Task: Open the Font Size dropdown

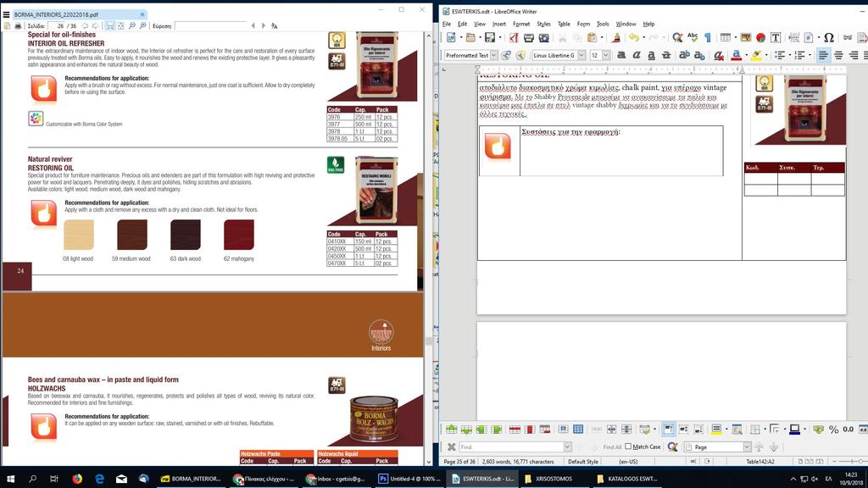Action: 605,55
